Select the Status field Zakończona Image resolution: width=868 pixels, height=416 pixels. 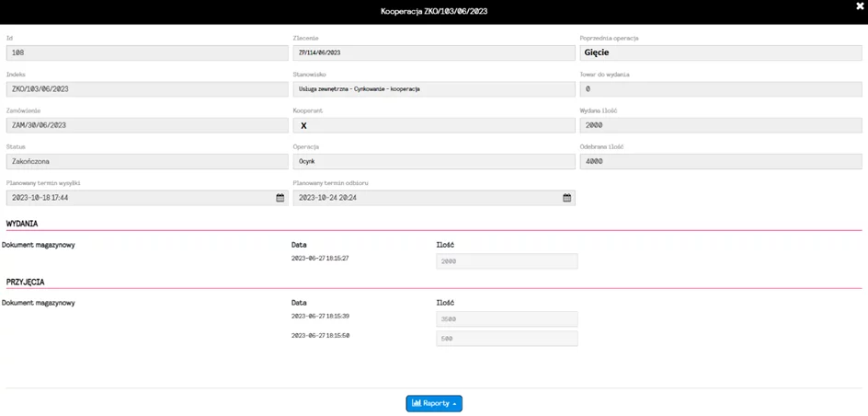[147, 162]
